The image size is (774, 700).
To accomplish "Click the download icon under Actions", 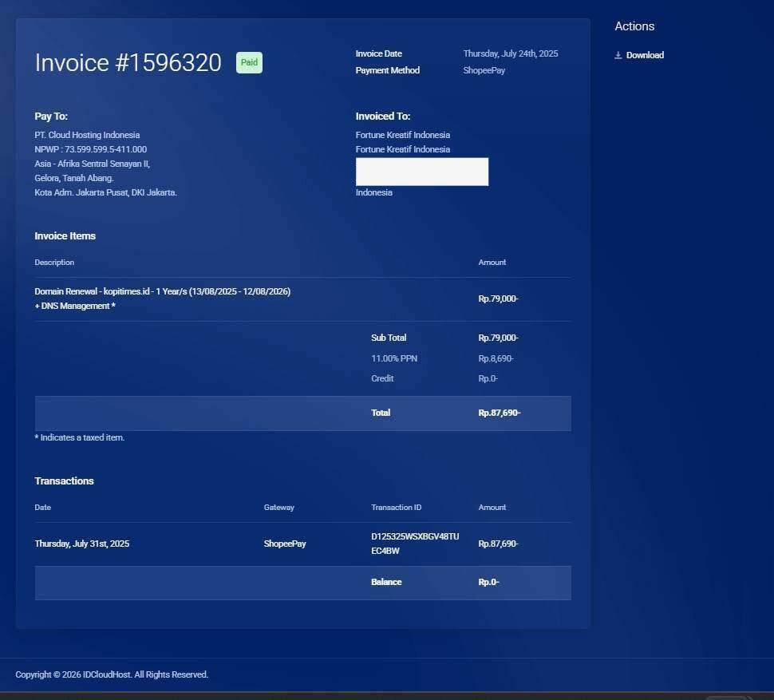I will (618, 55).
